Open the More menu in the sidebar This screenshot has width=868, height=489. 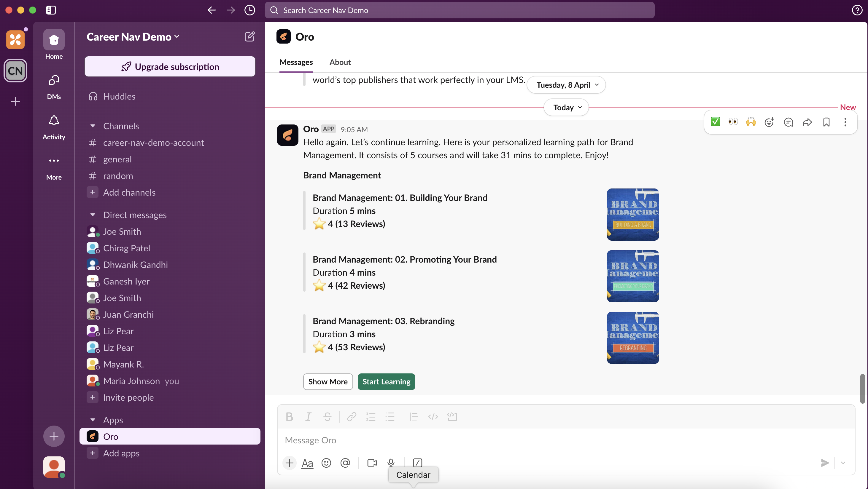click(54, 168)
